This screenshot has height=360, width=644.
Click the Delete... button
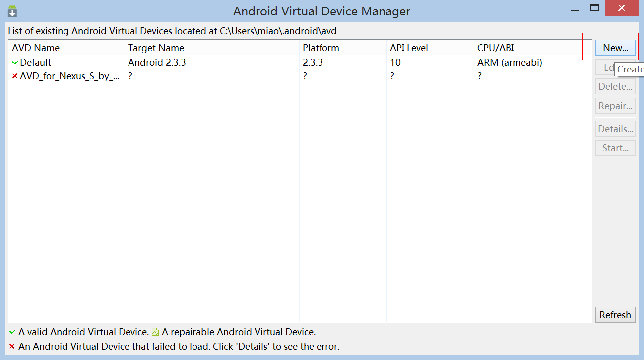pyautogui.click(x=615, y=87)
